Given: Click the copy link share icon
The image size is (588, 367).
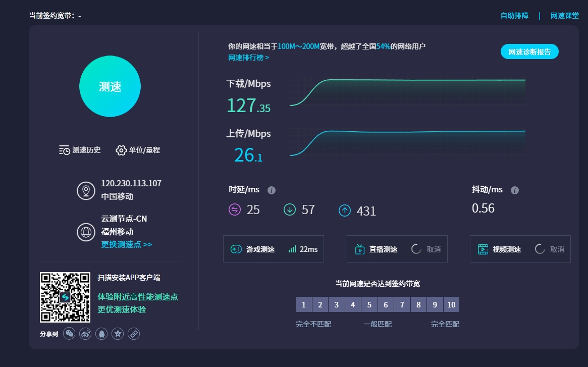Looking at the screenshot, I should click(x=134, y=333).
